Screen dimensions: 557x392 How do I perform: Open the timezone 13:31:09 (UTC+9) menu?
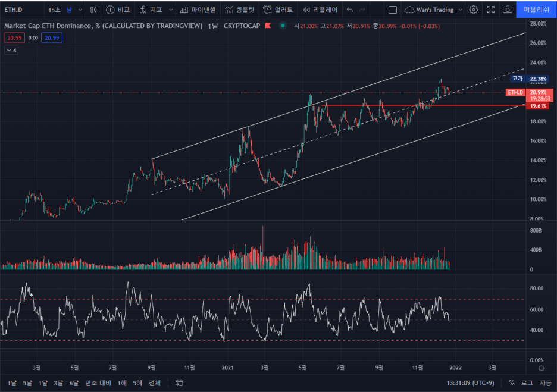point(470,383)
